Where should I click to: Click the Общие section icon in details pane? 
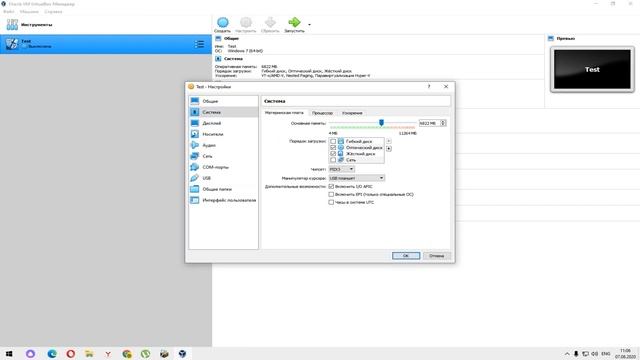218,38
